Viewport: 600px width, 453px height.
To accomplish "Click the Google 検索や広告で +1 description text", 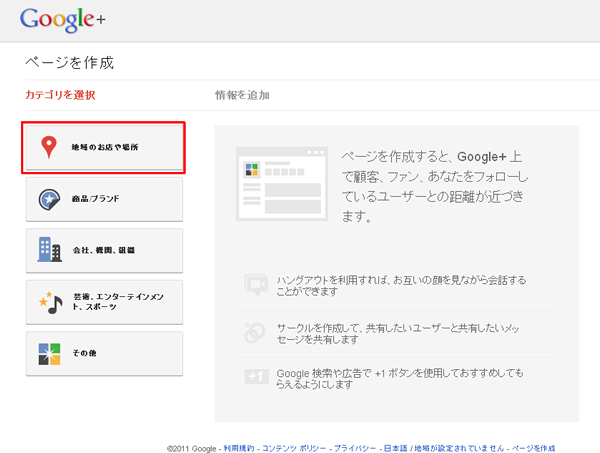I will (400, 378).
